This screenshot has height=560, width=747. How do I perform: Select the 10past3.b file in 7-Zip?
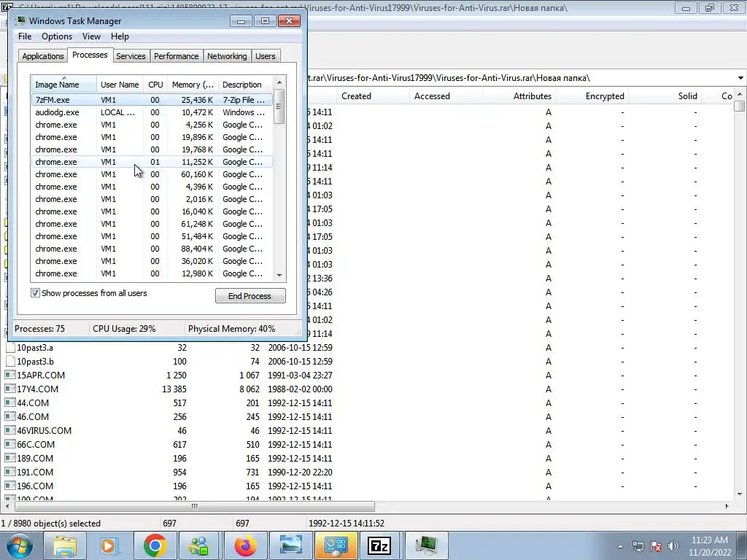click(35, 362)
